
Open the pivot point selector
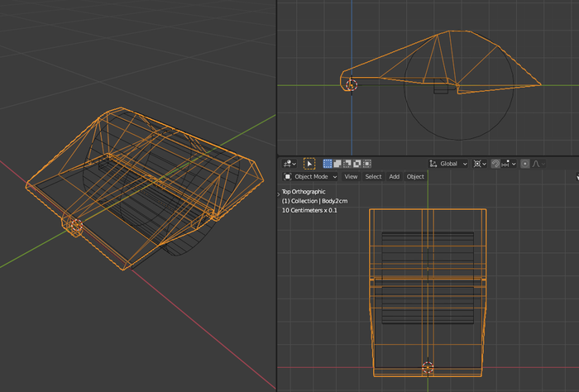point(480,164)
